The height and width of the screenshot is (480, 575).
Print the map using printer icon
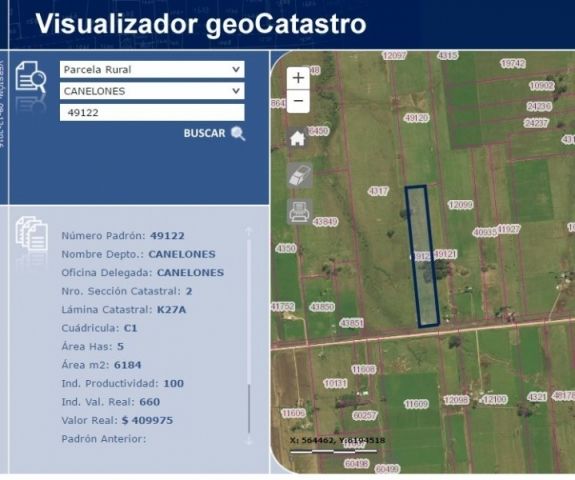point(300,212)
